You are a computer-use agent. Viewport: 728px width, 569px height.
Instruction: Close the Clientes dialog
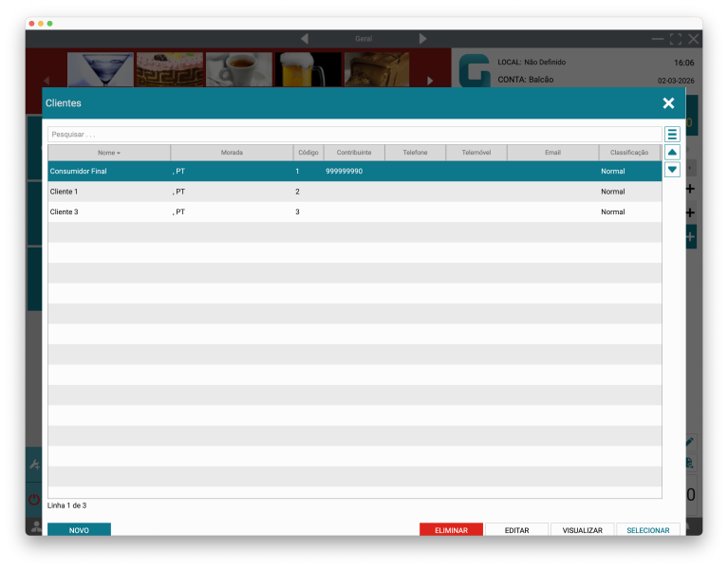668,103
